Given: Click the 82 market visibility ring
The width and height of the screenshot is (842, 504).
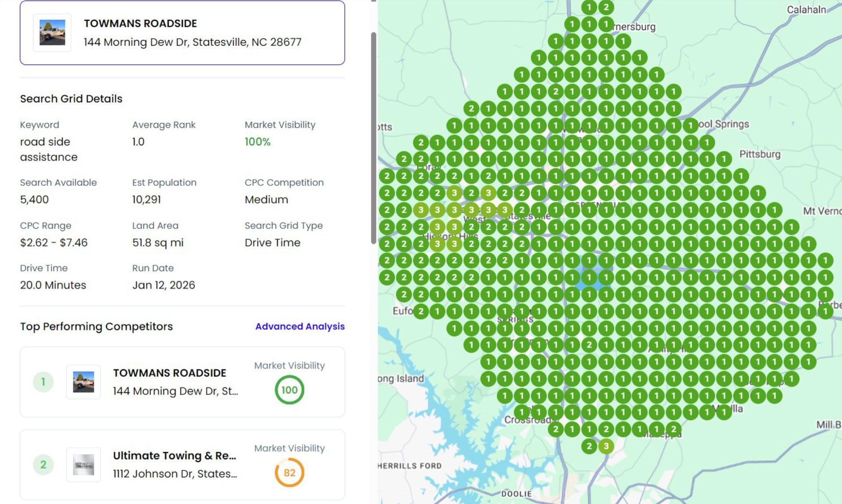Looking at the screenshot, I should coord(289,472).
